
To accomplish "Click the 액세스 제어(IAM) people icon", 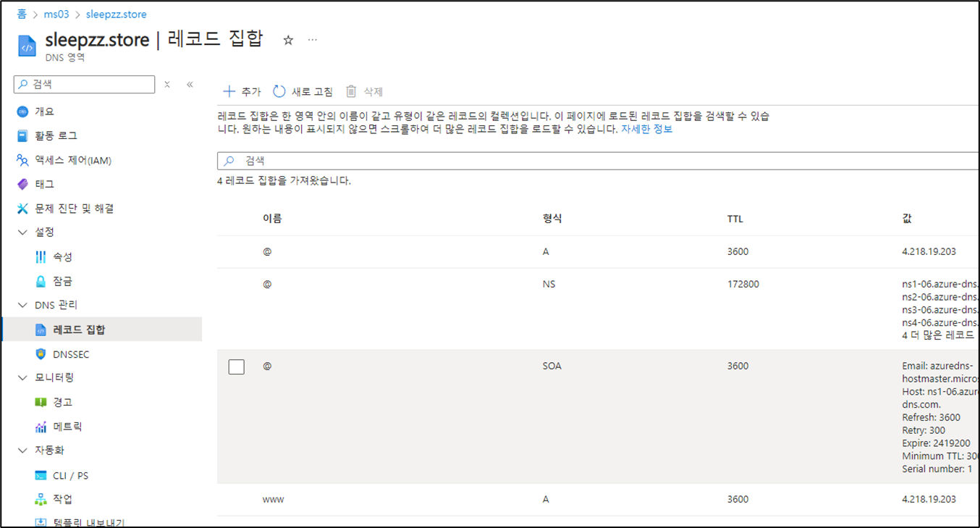I will coord(22,160).
